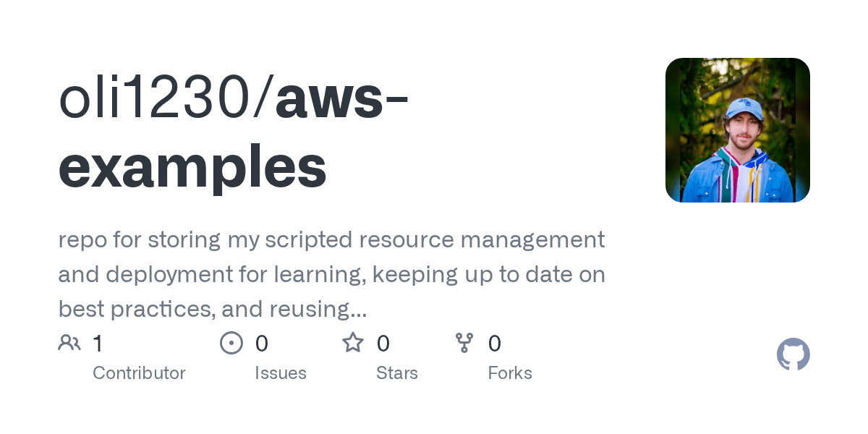Click the word examples in the title
This screenshot has height=434, width=868.
(192, 166)
